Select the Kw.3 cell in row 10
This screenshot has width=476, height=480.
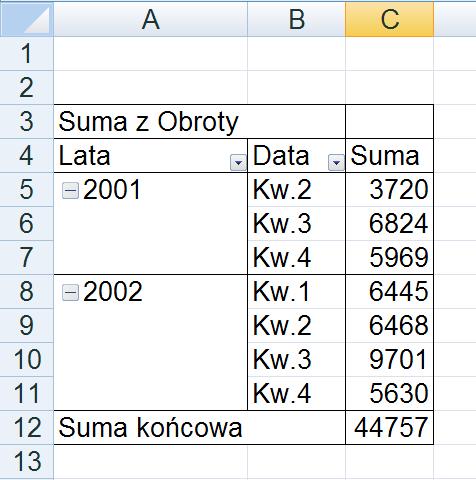coord(297,359)
